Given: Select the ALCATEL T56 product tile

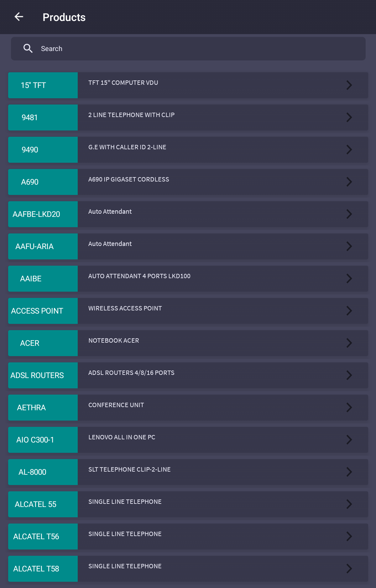Looking at the screenshot, I should 43,536.
